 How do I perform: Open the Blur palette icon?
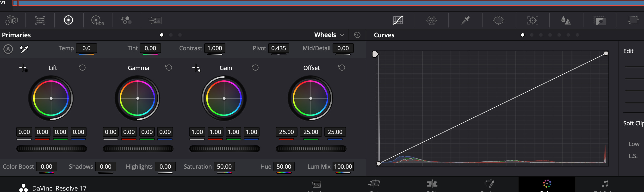click(566, 20)
